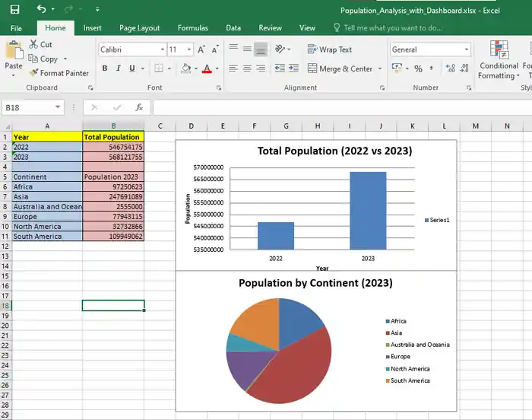Click the Decrease Indent icon
Screen dimensions: 532x420
[x=280, y=68]
